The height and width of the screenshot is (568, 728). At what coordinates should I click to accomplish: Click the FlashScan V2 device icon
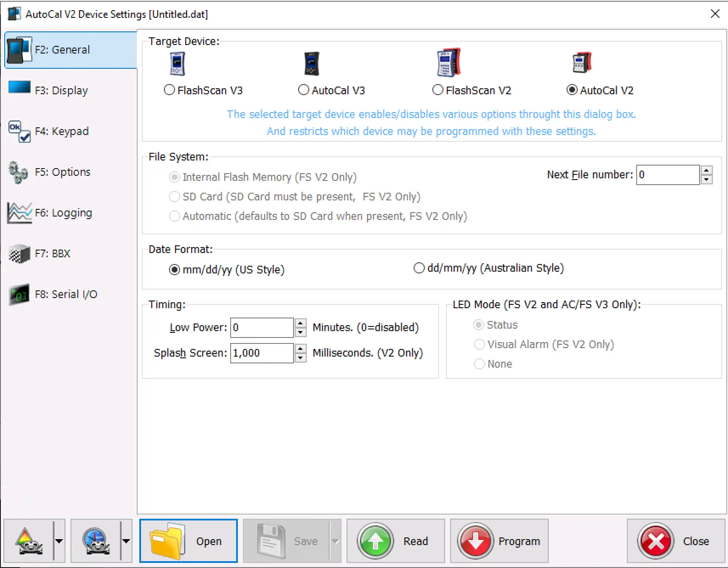(x=448, y=63)
